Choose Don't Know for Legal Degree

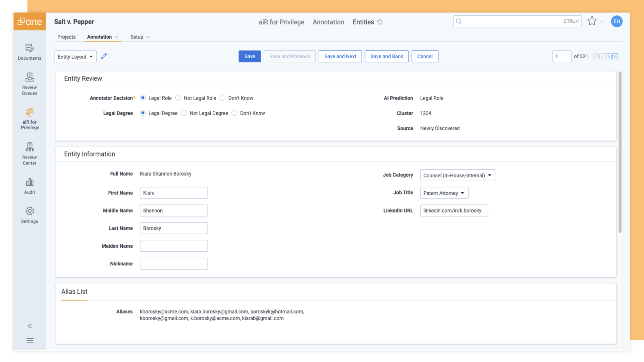pyautogui.click(x=234, y=113)
